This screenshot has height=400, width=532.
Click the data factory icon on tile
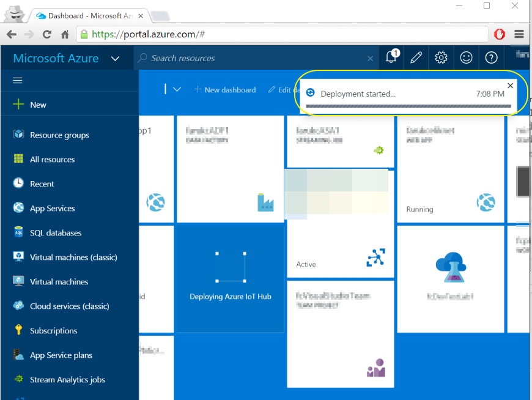point(265,202)
